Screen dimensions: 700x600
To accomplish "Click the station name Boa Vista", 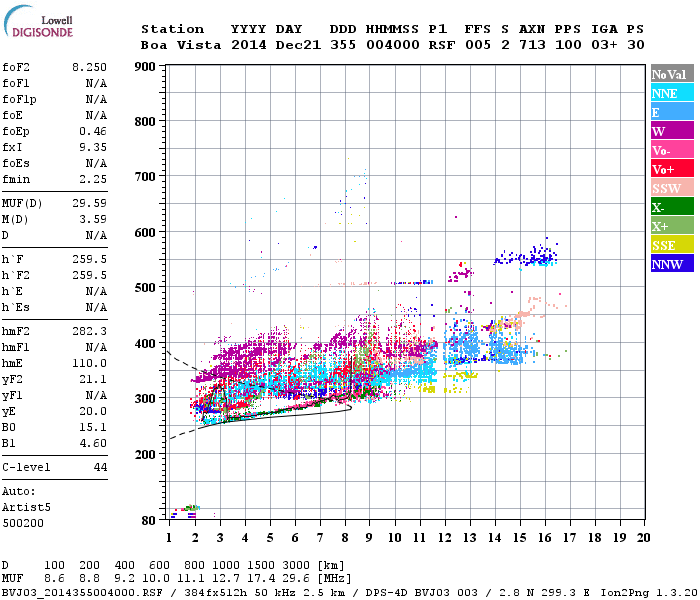I will (x=181, y=45).
